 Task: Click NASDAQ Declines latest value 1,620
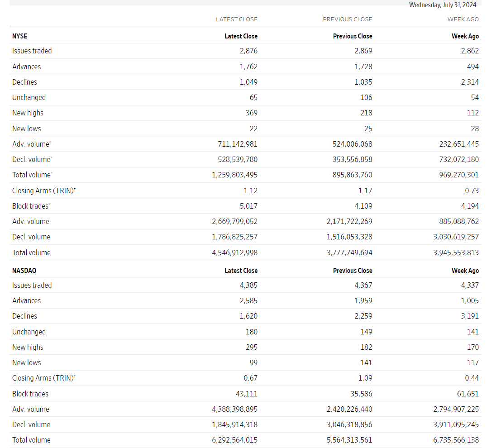[248, 316]
